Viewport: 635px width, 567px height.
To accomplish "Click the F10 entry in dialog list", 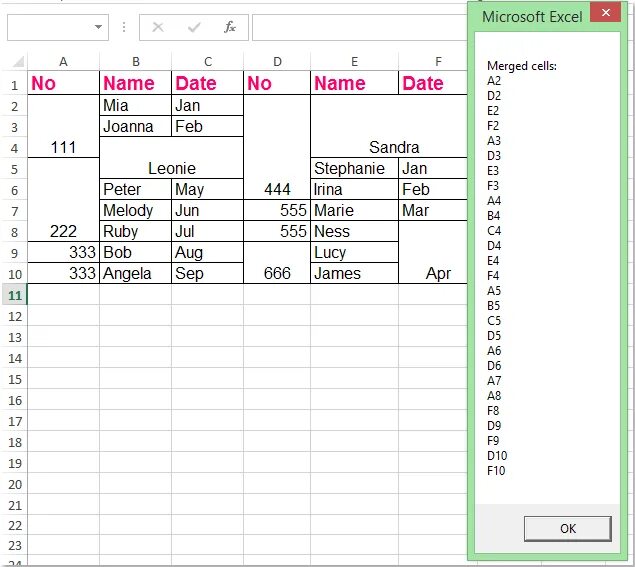I will pyautogui.click(x=496, y=471).
